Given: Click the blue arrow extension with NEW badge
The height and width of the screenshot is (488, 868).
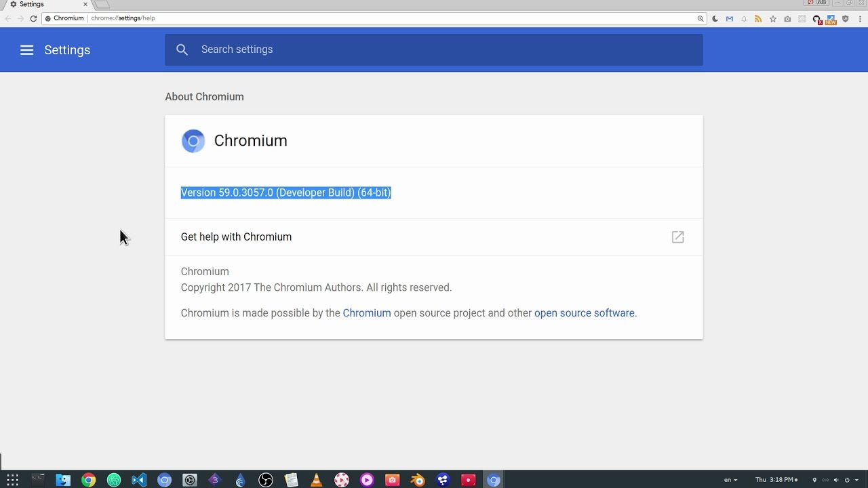Looking at the screenshot, I should 831,20.
